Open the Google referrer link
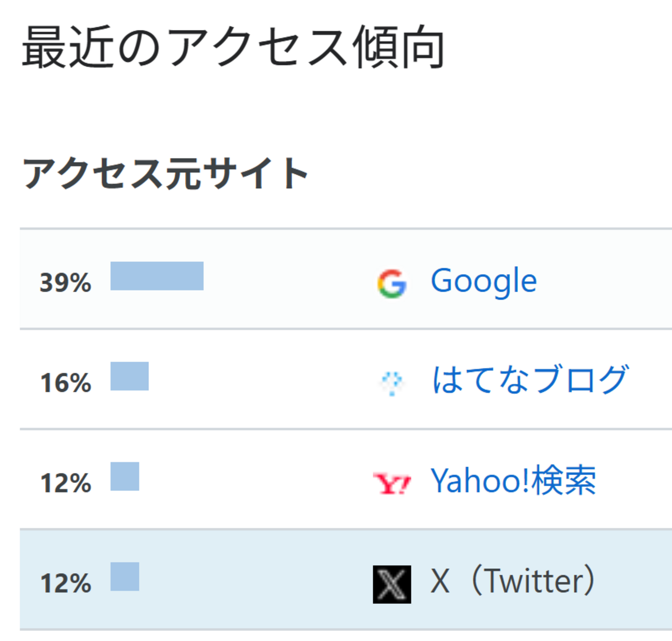 (484, 281)
